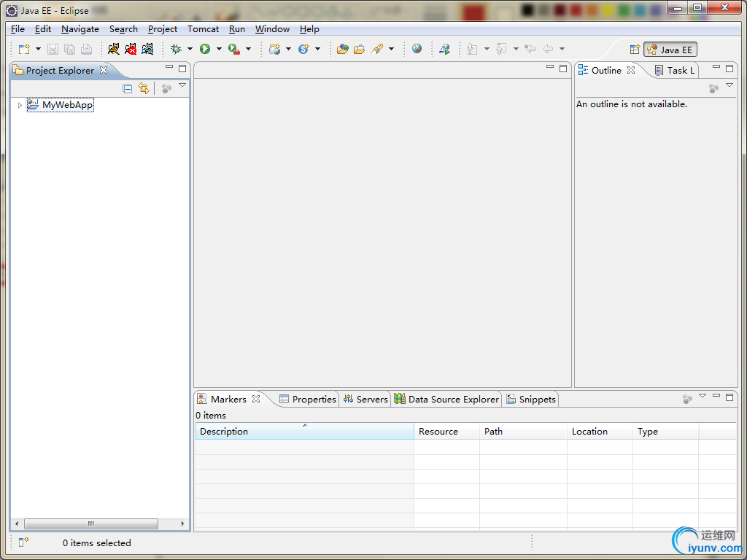Click the Print toolbar icon
747x560 pixels.
[86, 49]
